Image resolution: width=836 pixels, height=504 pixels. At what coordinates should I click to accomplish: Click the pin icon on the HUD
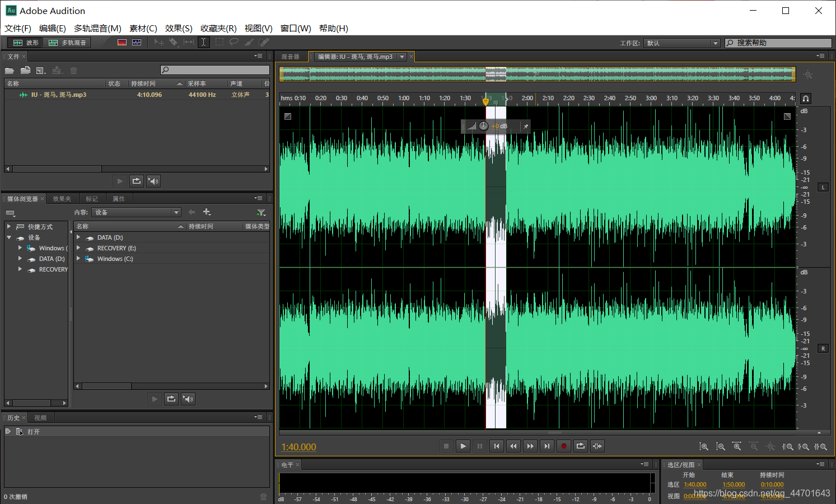click(526, 127)
